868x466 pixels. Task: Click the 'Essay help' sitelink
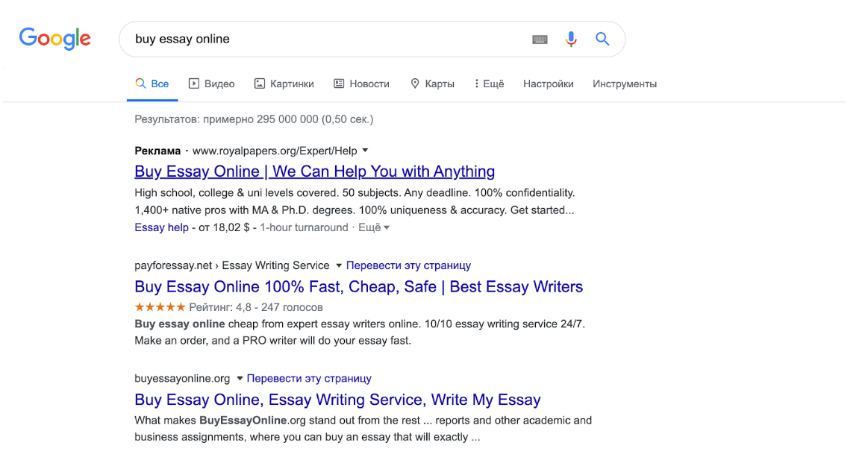click(162, 227)
